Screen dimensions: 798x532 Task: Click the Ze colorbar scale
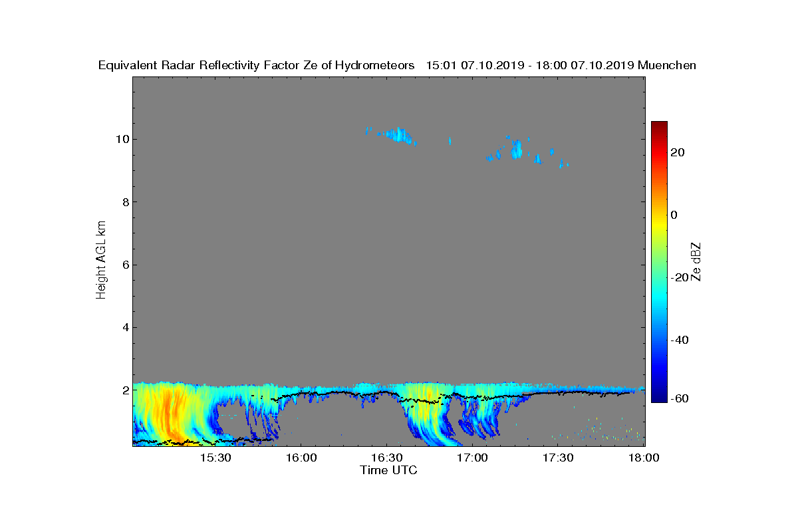pyautogui.click(x=659, y=261)
